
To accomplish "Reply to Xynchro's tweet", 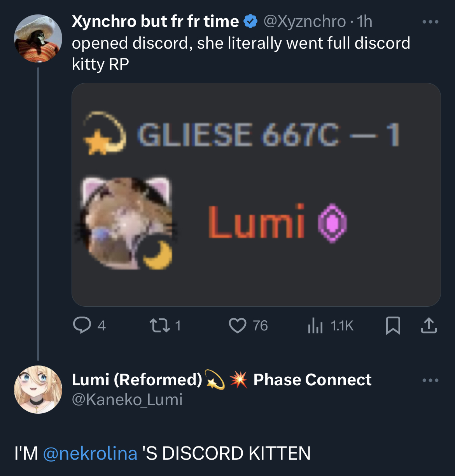I will click(82, 325).
